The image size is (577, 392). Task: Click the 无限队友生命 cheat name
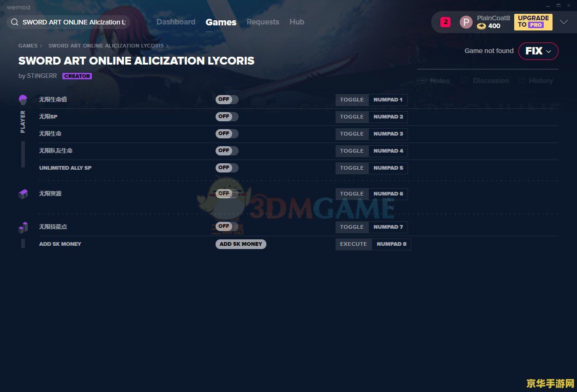(x=56, y=151)
